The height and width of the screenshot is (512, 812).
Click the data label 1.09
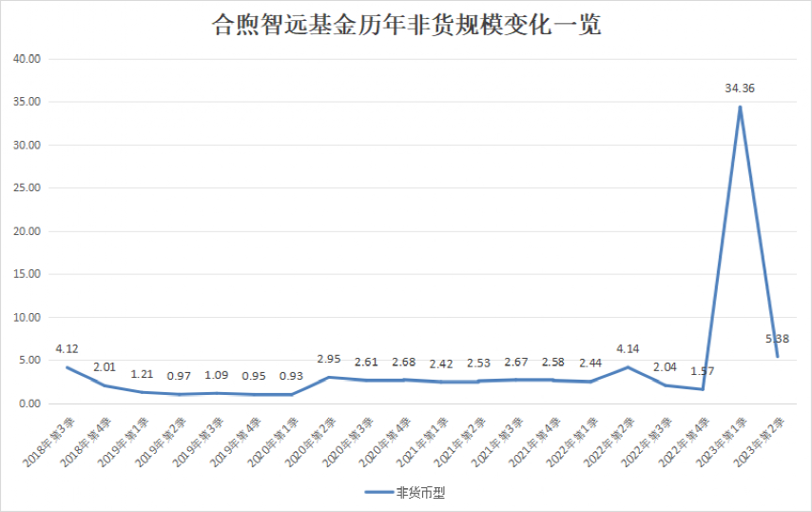pos(216,375)
